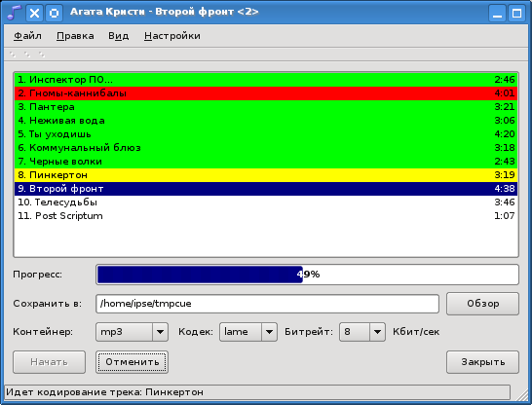The width and height of the screenshot is (532, 405).
Task: Select track 11. Post Scriptum
Action: tap(266, 216)
